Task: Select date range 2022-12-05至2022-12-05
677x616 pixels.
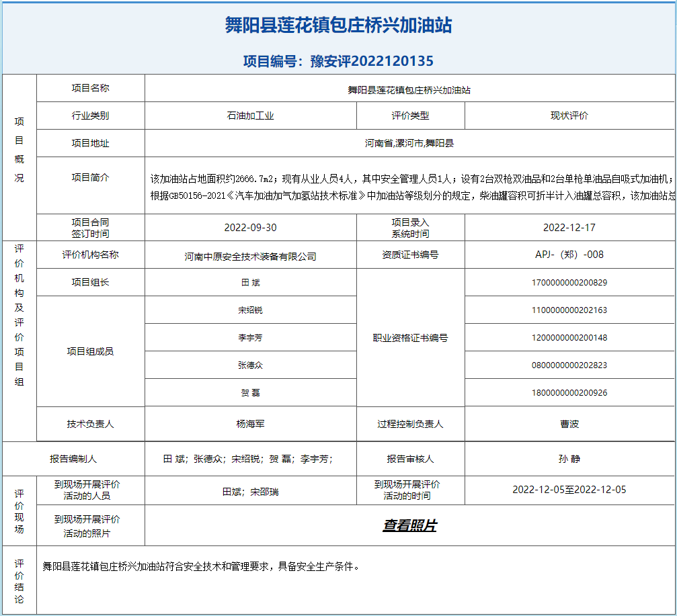Action: tap(569, 490)
